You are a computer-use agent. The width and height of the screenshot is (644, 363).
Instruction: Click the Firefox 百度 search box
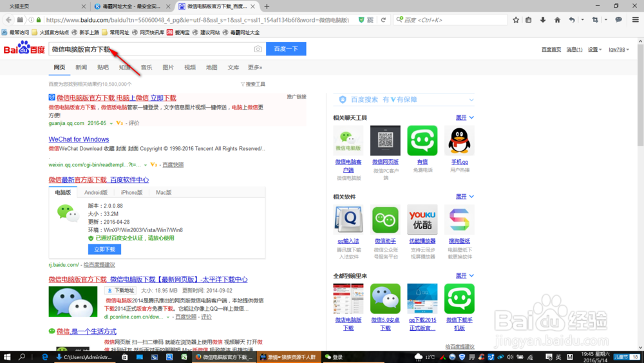[x=450, y=20]
